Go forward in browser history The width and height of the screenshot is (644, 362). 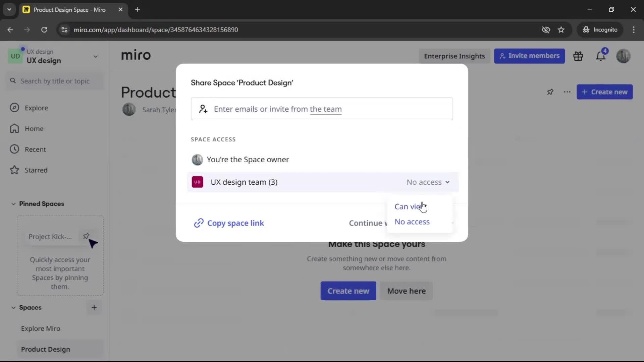click(27, 29)
